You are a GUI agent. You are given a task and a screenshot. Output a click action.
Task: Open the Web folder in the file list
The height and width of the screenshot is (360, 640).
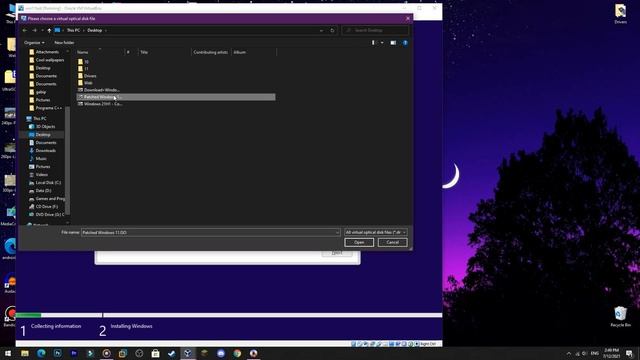(85, 82)
